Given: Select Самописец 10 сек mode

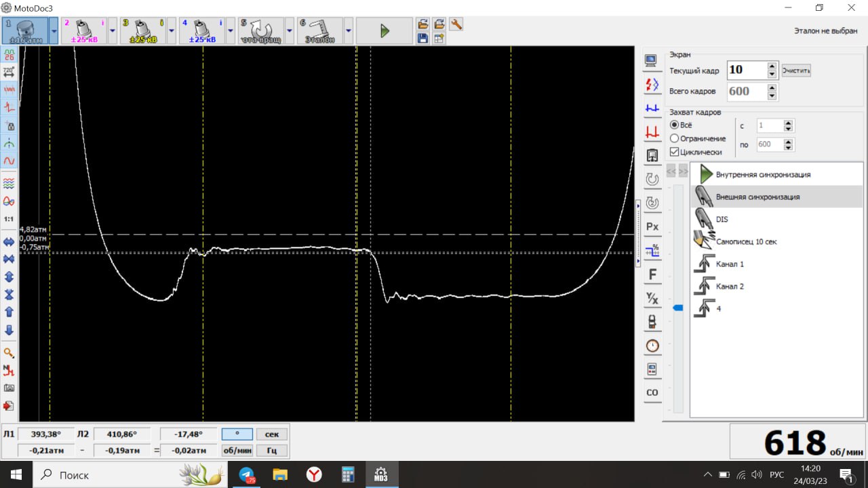Looking at the screenshot, I should (746, 241).
